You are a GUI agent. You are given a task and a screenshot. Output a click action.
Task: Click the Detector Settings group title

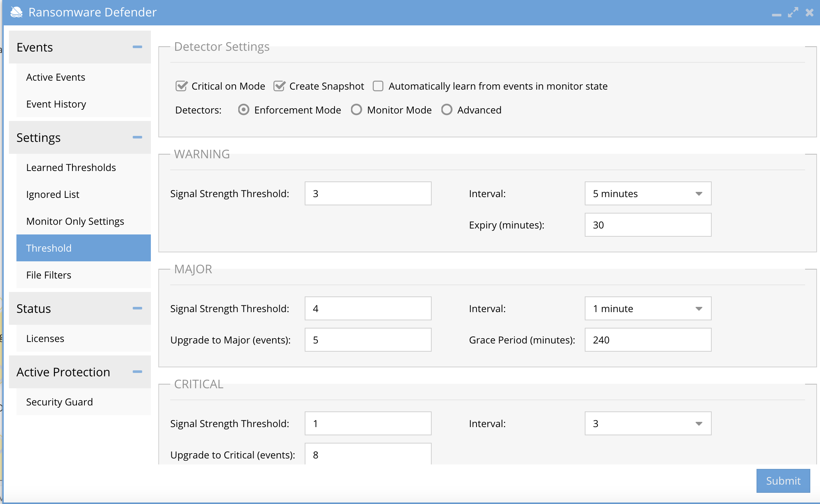222,47
